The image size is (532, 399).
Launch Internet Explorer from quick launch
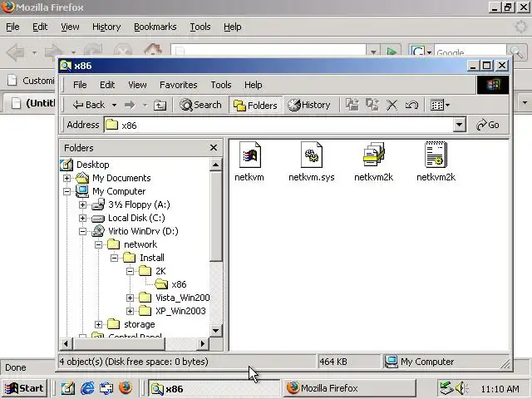[87, 388]
